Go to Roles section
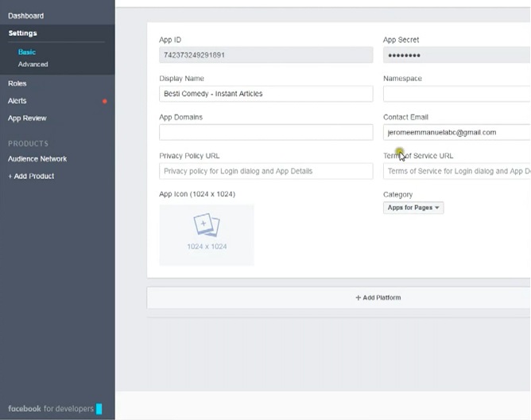 [x=17, y=84]
